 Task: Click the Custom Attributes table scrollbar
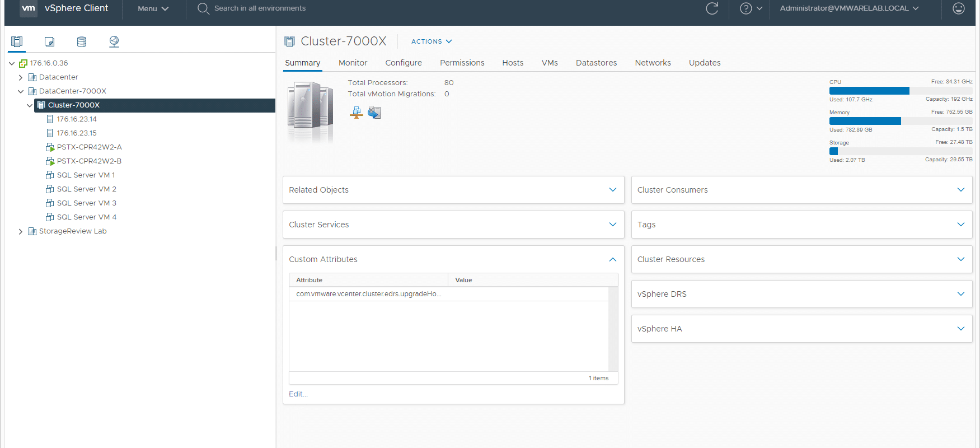(x=613, y=329)
